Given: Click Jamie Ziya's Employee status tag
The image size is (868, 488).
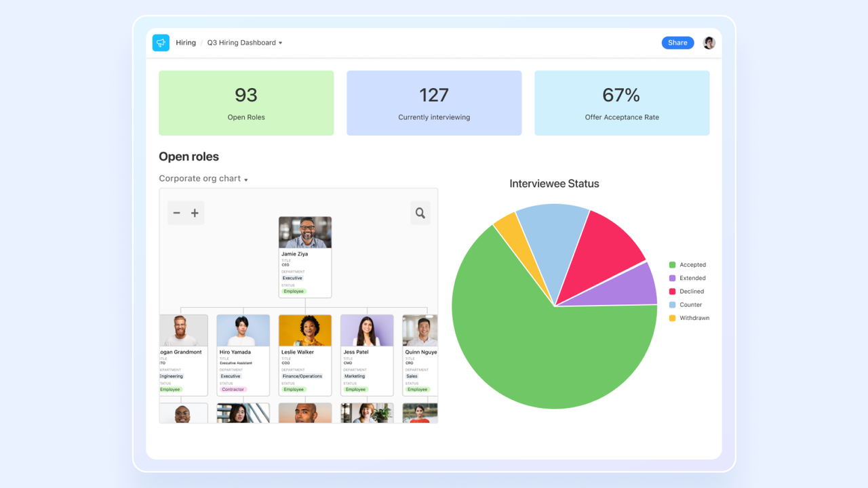Looking at the screenshot, I should [294, 291].
